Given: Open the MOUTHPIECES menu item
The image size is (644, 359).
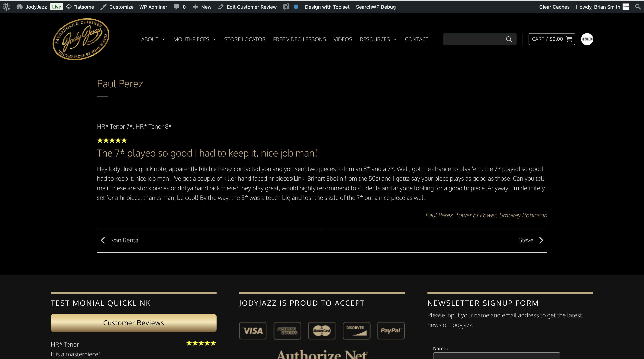Looking at the screenshot, I should point(191,39).
